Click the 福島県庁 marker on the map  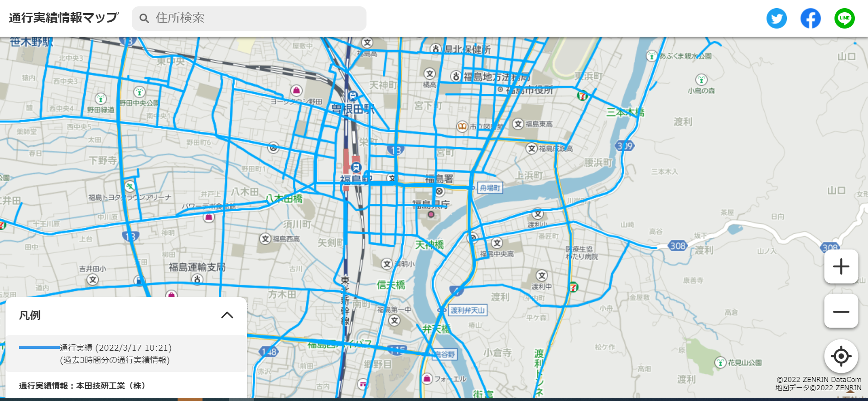431,214
